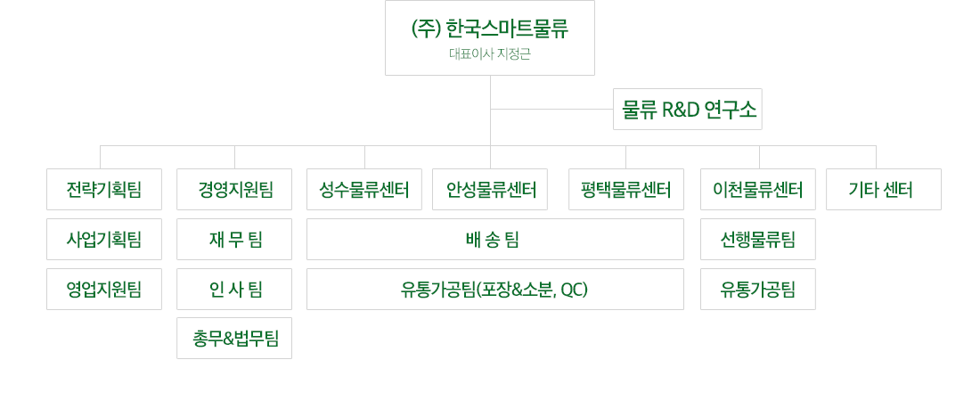Click the 전략기획팀 box

point(104,190)
